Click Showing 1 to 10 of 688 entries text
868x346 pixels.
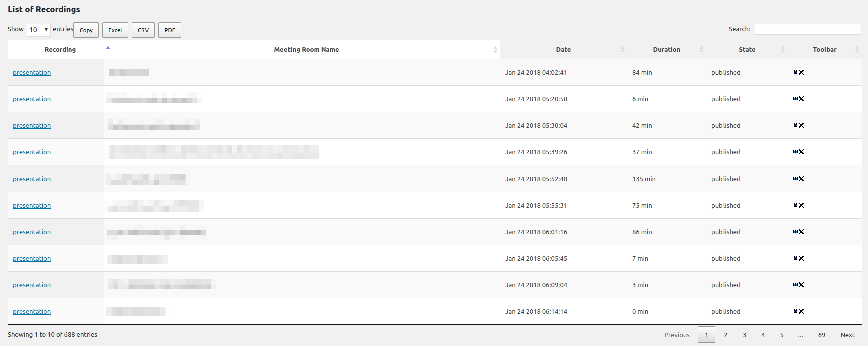(x=52, y=334)
